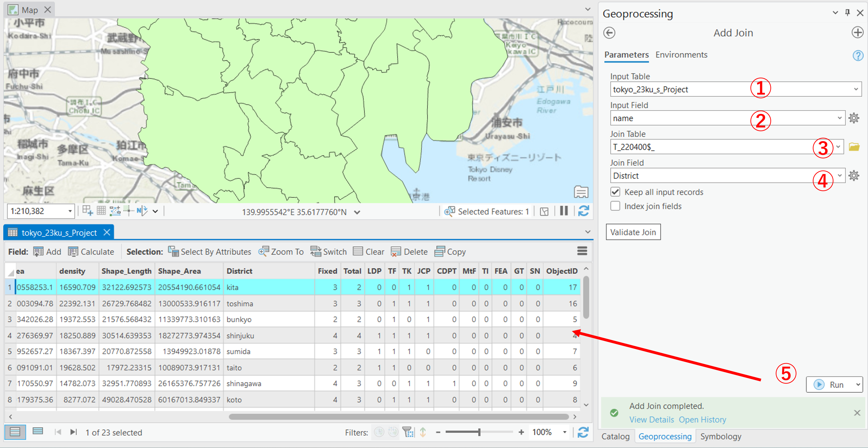Delete selected table records

click(409, 252)
